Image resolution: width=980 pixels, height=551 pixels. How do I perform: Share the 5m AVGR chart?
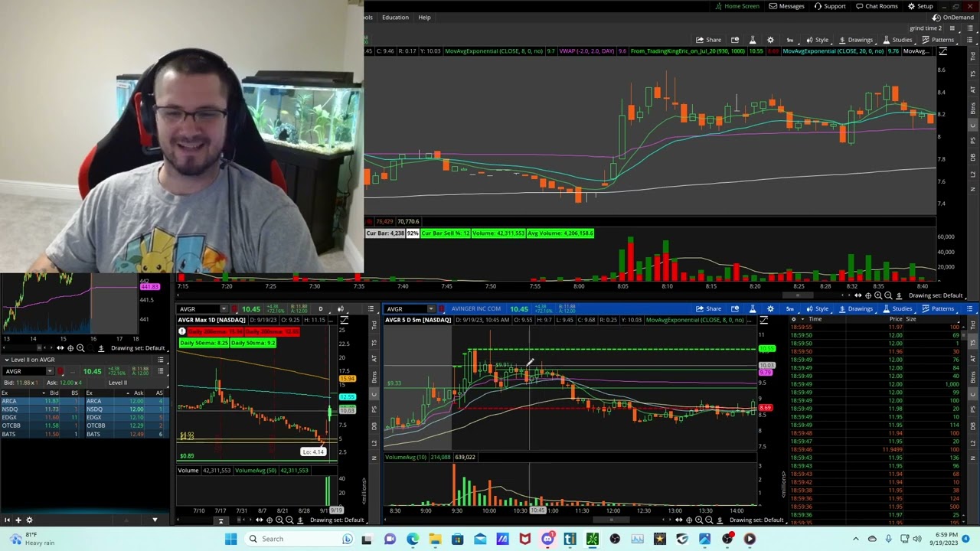708,308
